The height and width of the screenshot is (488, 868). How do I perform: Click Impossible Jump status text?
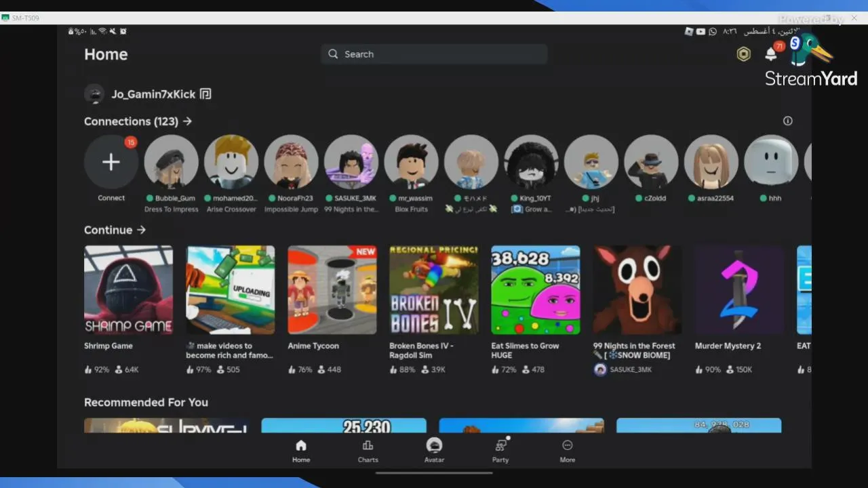point(291,209)
